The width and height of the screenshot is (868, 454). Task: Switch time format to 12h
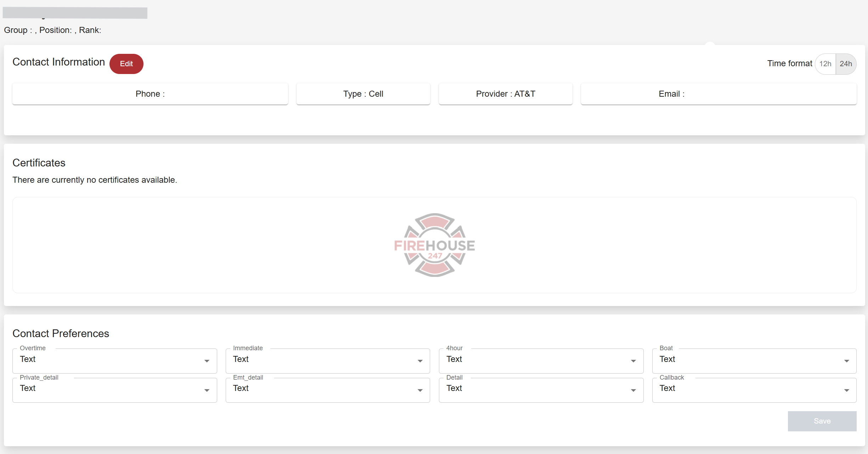point(825,64)
